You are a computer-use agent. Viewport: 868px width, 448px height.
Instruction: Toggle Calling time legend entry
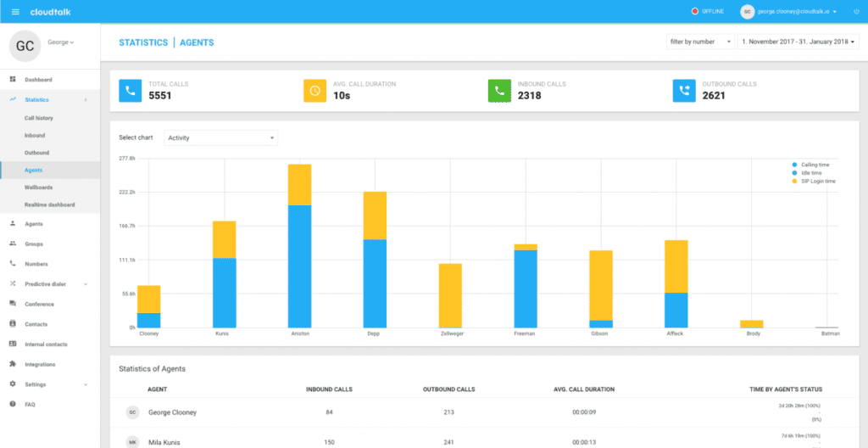tap(811, 165)
